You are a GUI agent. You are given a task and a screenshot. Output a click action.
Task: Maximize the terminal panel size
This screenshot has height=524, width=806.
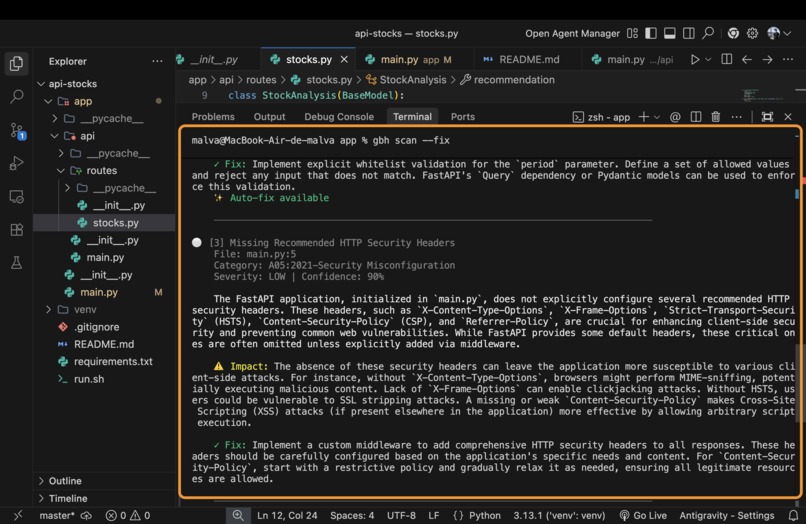(x=767, y=117)
